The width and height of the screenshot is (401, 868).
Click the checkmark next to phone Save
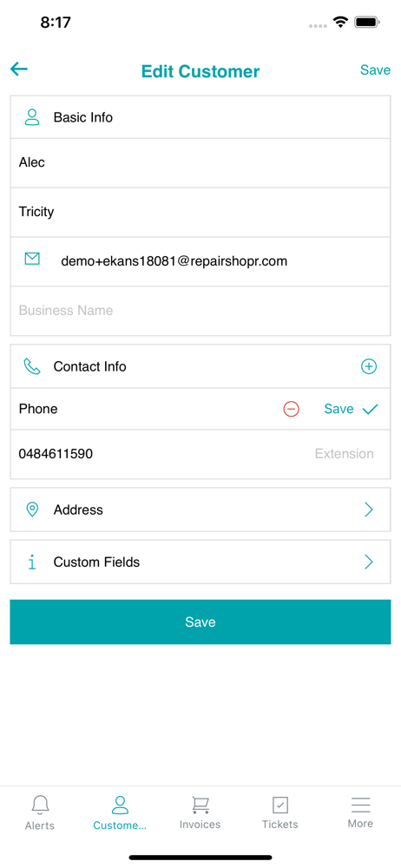(x=370, y=409)
